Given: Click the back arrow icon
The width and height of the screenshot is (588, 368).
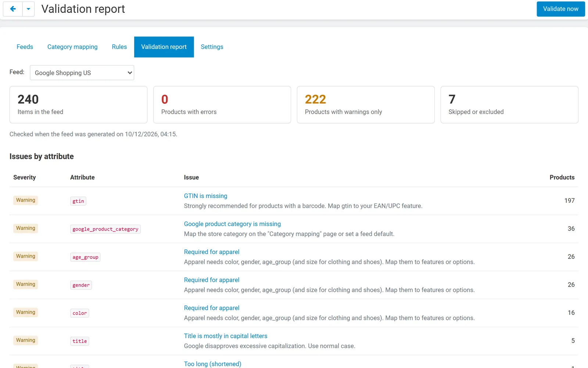Looking at the screenshot, I should point(13,9).
